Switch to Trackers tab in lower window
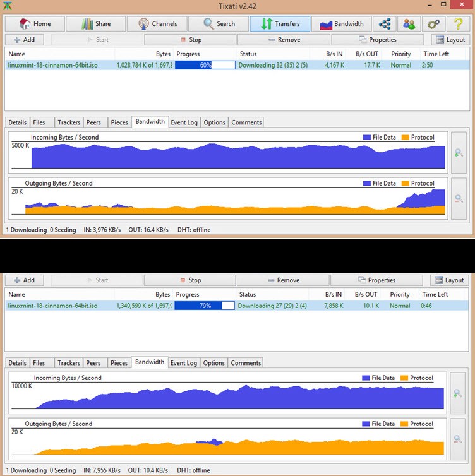The width and height of the screenshot is (475, 476). [69, 363]
